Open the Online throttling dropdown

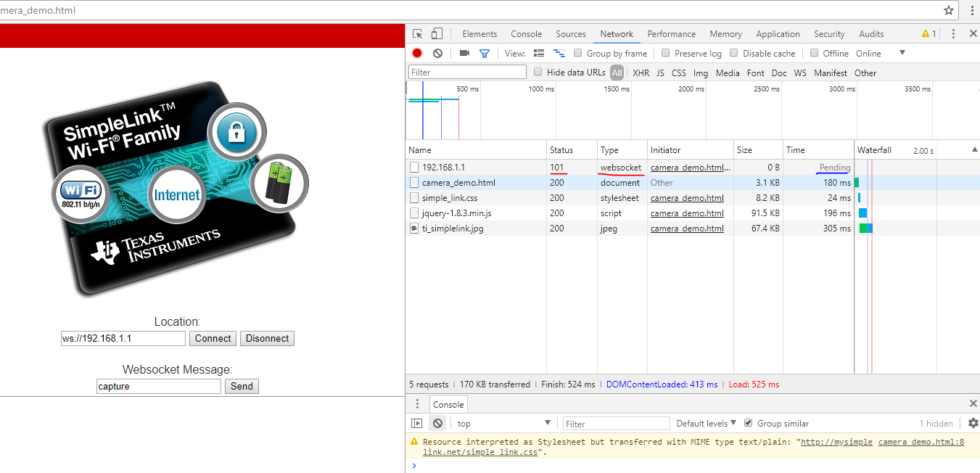tap(881, 53)
